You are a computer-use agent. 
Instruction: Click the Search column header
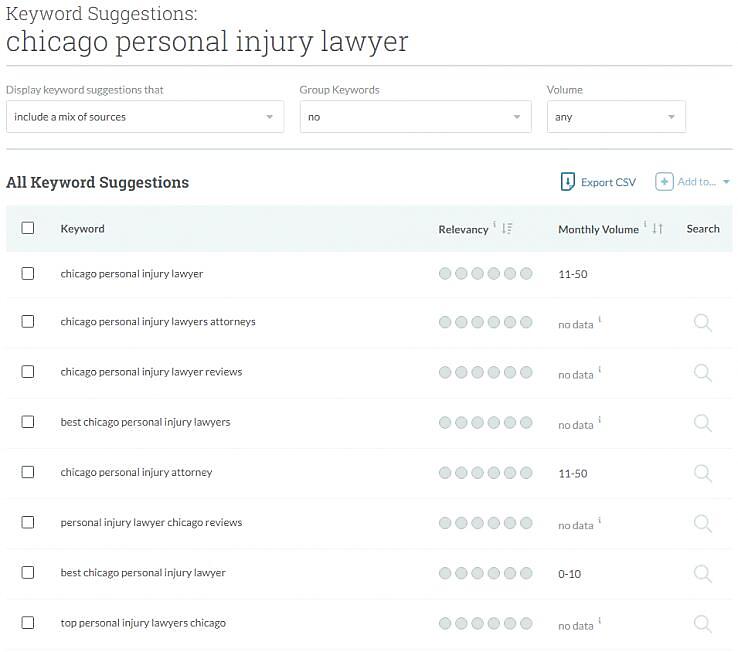click(703, 229)
